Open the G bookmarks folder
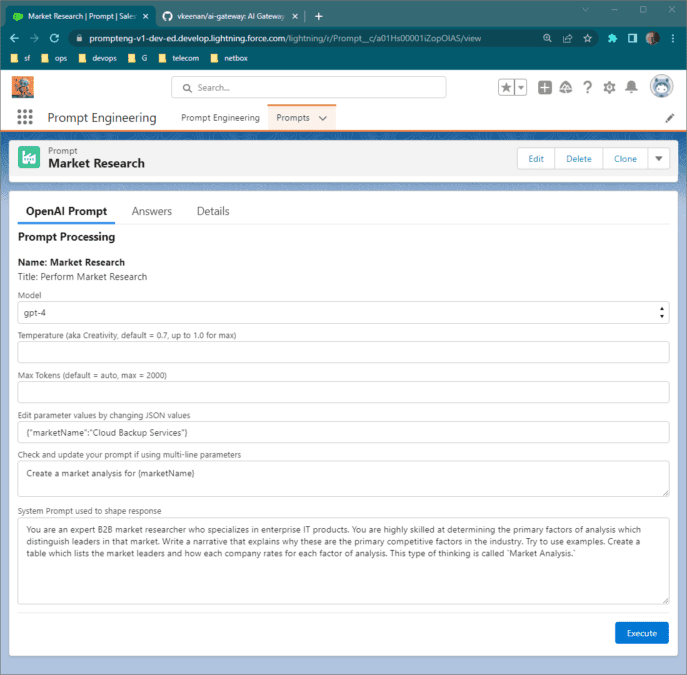This screenshot has width=687, height=675. pos(138,58)
